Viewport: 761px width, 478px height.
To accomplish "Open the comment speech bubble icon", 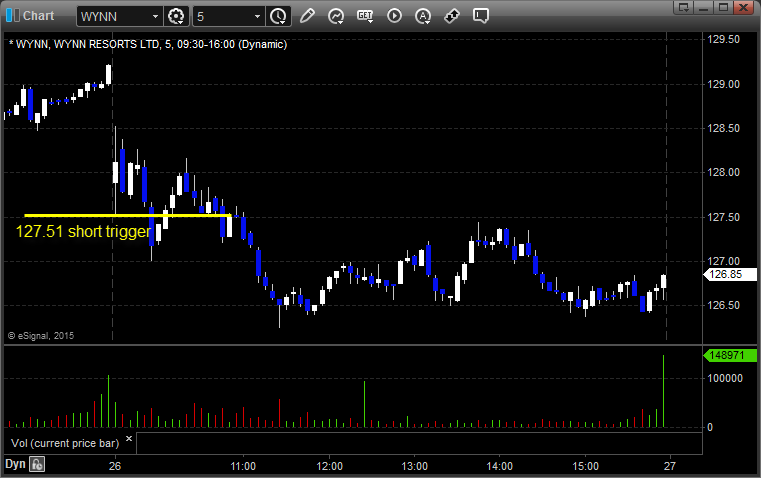I will [481, 16].
